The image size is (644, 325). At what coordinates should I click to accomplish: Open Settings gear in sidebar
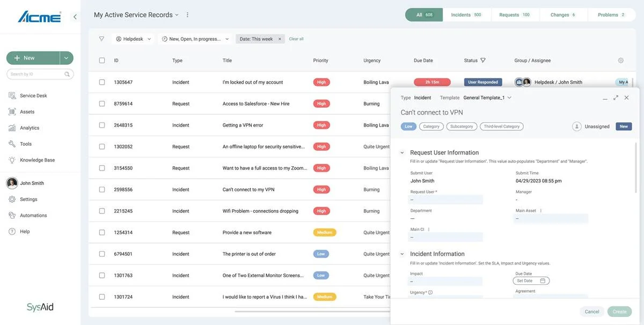click(12, 199)
